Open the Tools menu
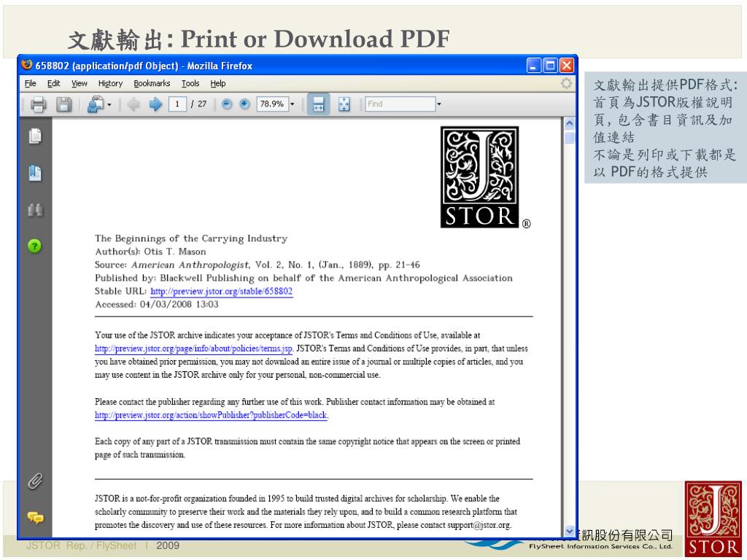Viewport: 747px width, 560px height. 190,83
